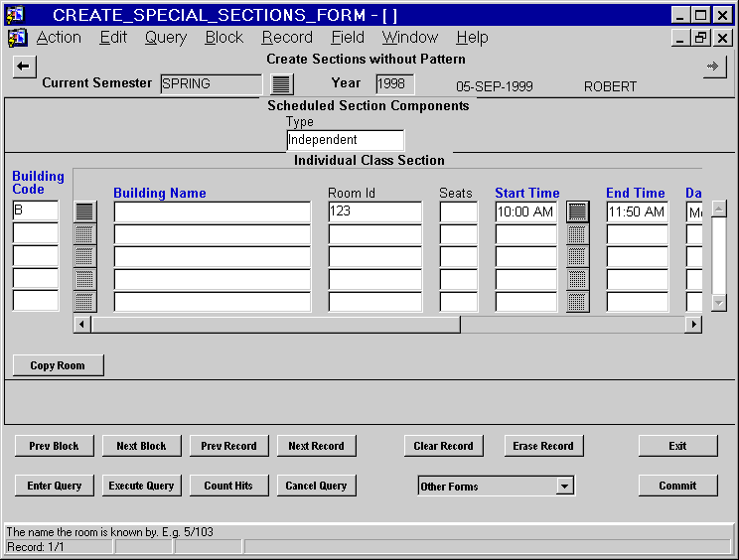Click the Commit button
The width and height of the screenshot is (739, 560).
tap(678, 486)
